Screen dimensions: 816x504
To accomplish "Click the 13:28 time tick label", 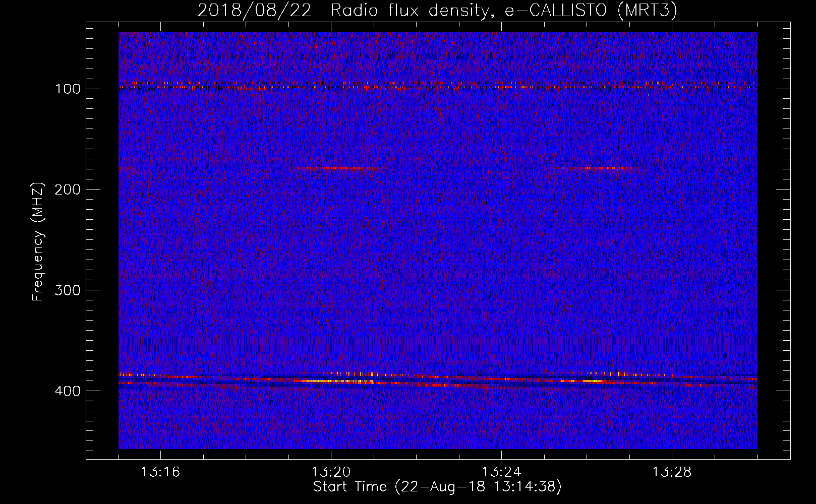I will (672, 472).
